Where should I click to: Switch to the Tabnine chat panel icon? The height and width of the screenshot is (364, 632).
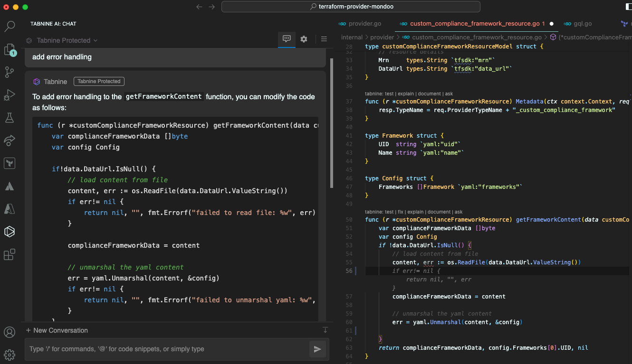[x=287, y=39]
